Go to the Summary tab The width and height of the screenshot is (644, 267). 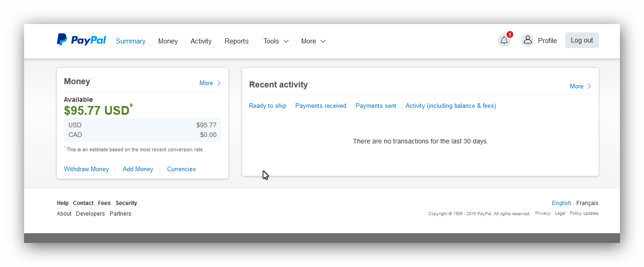pos(131,41)
